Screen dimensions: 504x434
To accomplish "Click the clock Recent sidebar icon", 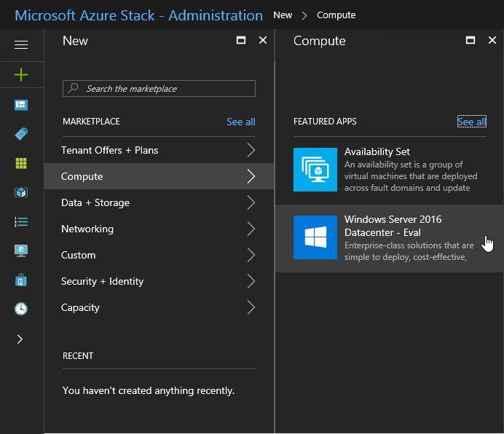I will pos(21,309).
